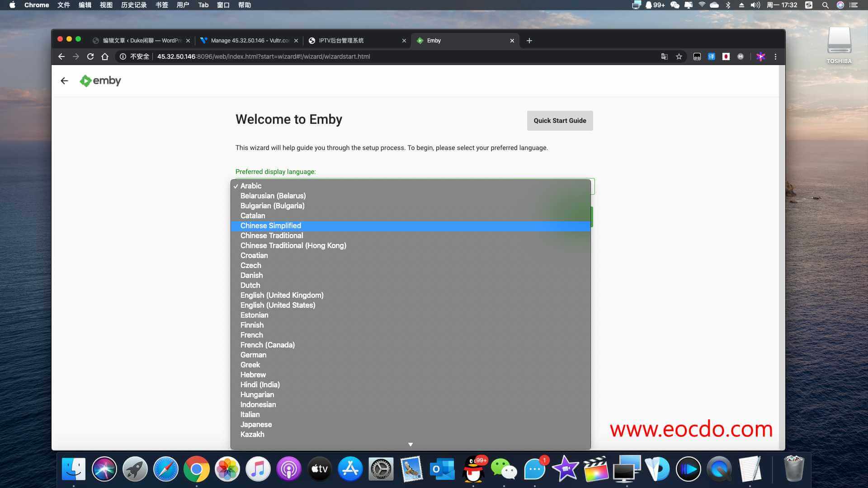The height and width of the screenshot is (488, 868).
Task: Switch to IPTV后台管理系统 tab
Action: click(x=357, y=41)
